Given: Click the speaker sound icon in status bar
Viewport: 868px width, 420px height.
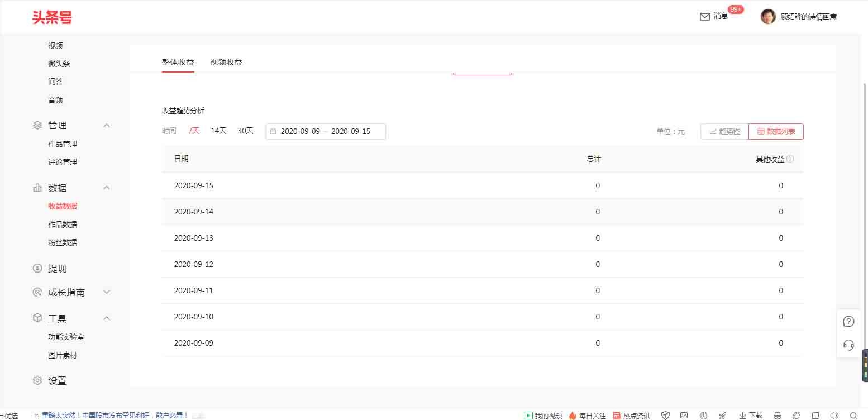Looking at the screenshot, I should point(834,416).
